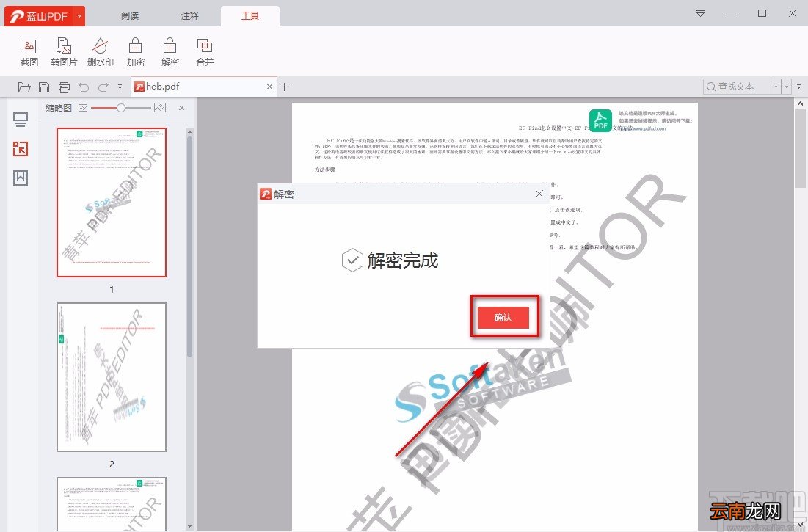808x532 pixels.
Task: Click the 确认 button in dialog
Action: click(x=503, y=317)
